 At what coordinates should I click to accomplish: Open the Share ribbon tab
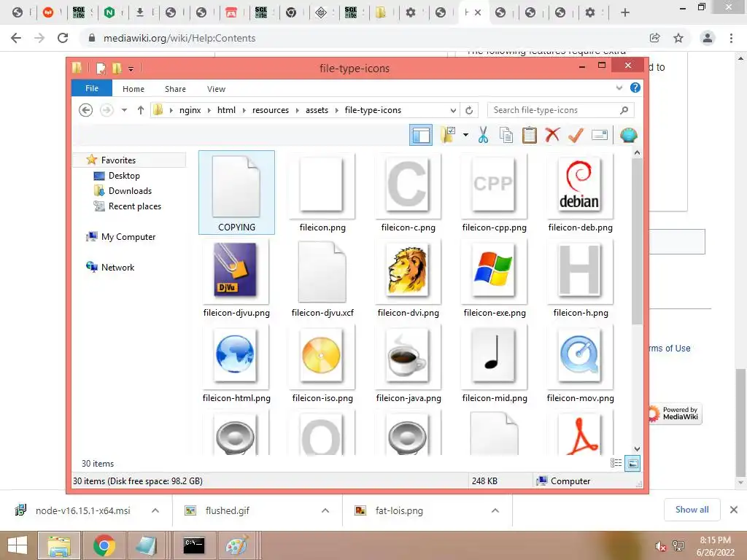(x=175, y=89)
